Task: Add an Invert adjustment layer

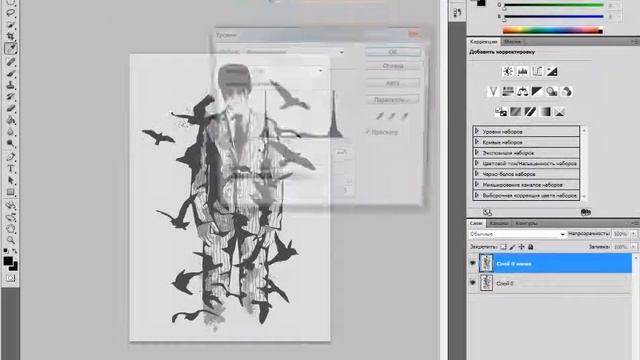Action: [501, 111]
